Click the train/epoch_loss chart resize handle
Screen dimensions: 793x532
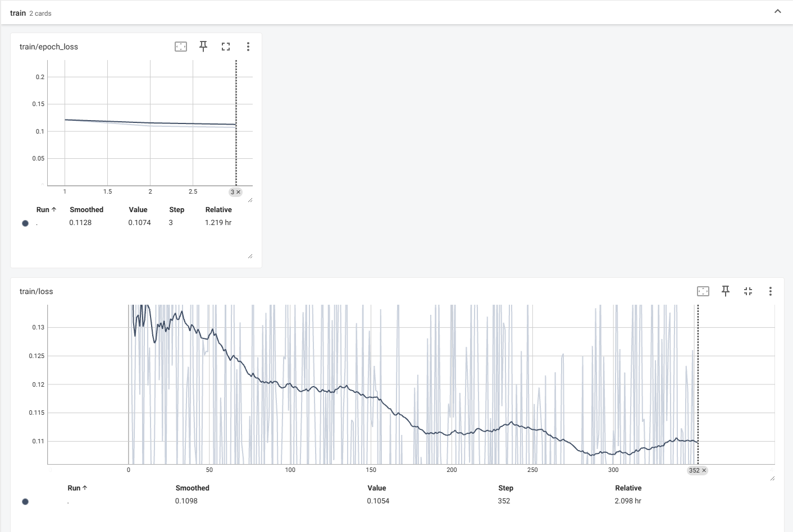(x=250, y=200)
